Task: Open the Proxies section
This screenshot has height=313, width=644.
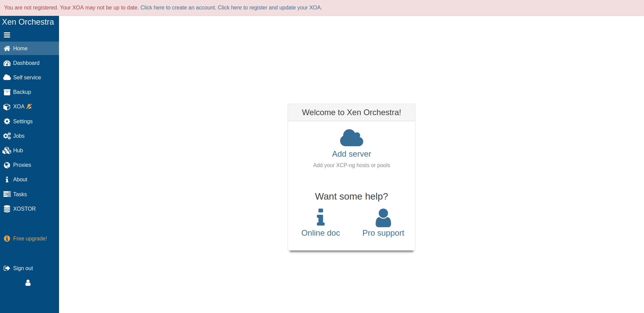Action: (22, 165)
